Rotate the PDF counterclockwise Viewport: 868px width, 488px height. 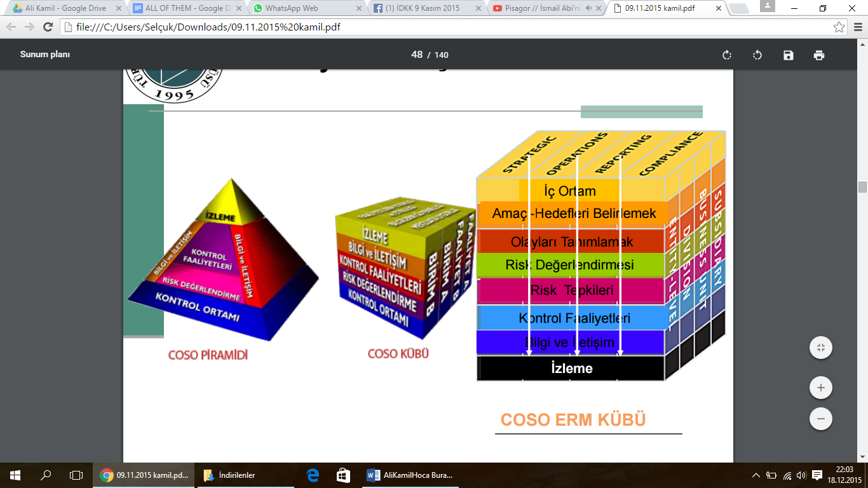click(x=757, y=55)
